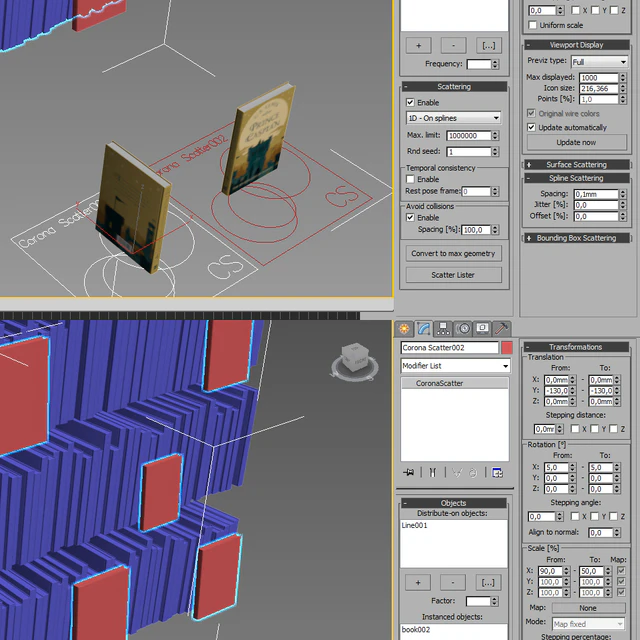Click Convert to max geometry button
This screenshot has width=640, height=640.
453,253
